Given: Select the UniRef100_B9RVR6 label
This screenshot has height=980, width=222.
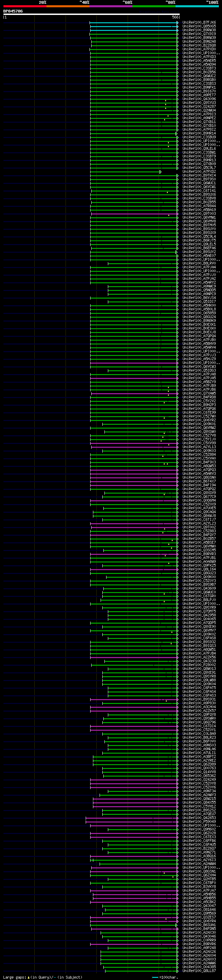Looking at the screenshot, I should [x=199, y=944].
